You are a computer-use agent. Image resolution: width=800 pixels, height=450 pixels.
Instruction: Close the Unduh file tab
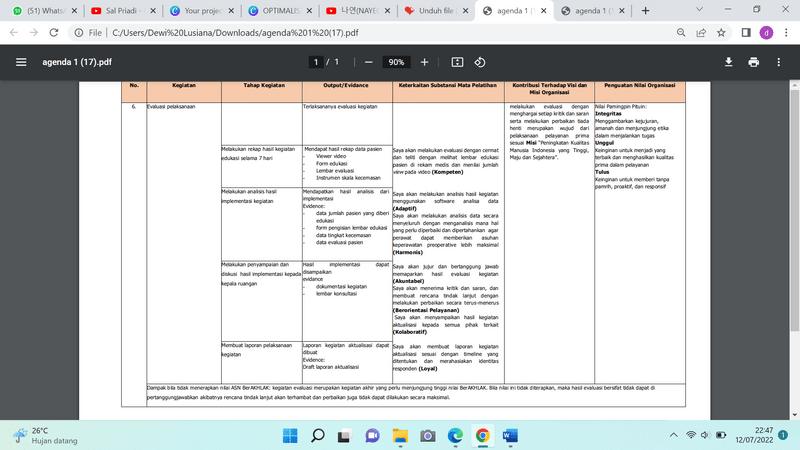click(x=465, y=11)
